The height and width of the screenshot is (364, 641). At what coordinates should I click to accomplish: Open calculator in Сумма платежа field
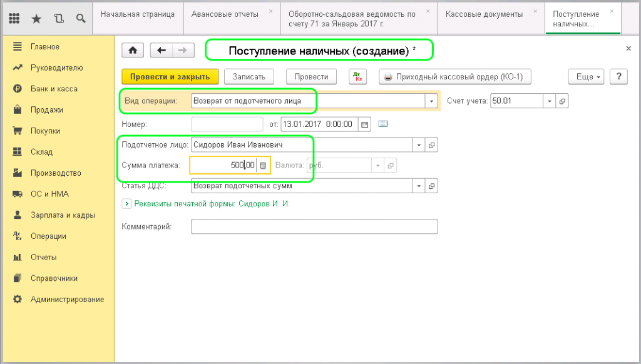coord(264,165)
